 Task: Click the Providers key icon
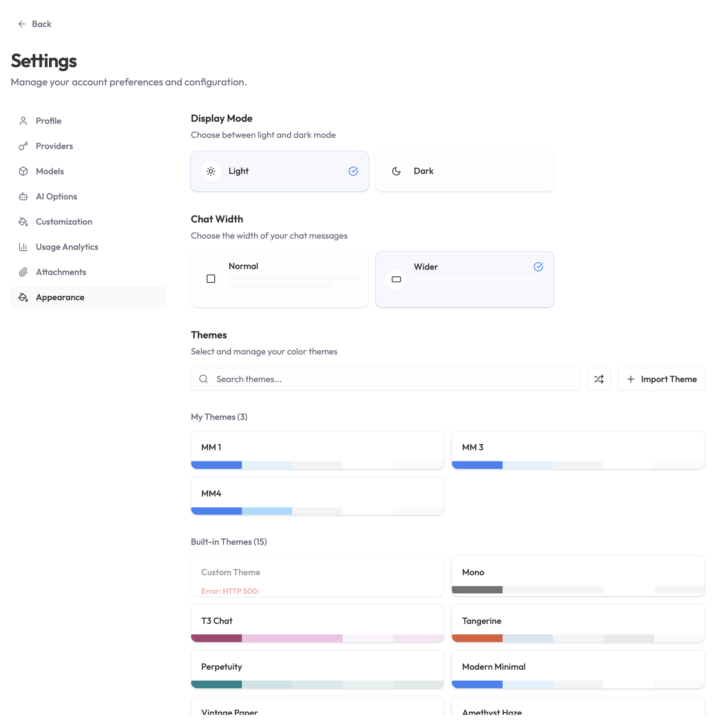[23, 146]
